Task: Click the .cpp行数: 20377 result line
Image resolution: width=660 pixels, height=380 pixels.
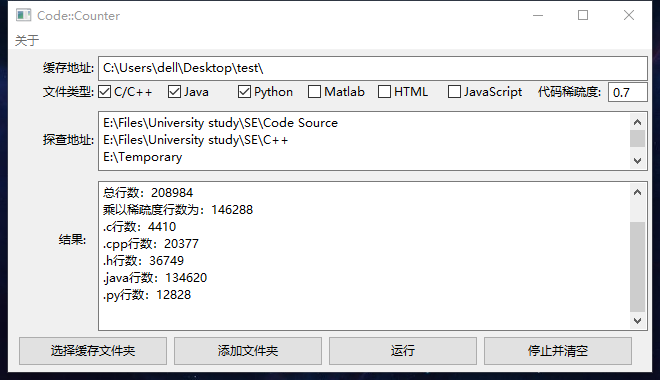Action: pos(151,244)
